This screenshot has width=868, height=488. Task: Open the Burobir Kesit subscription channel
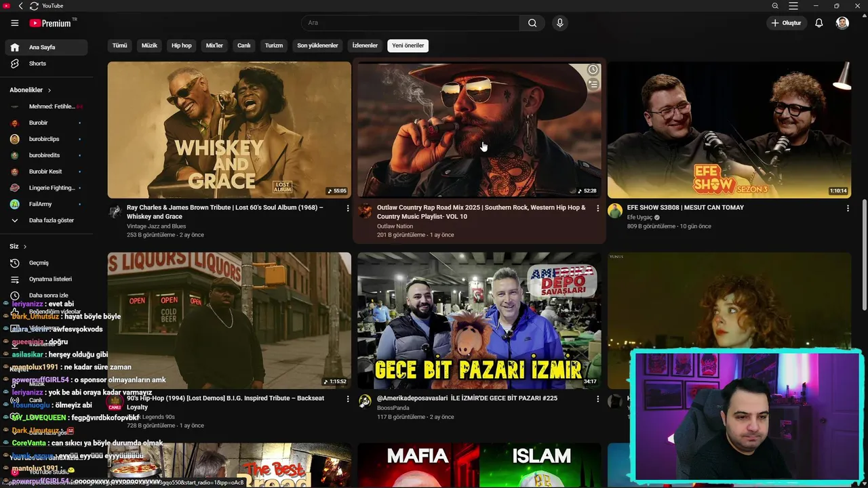[46, 171]
